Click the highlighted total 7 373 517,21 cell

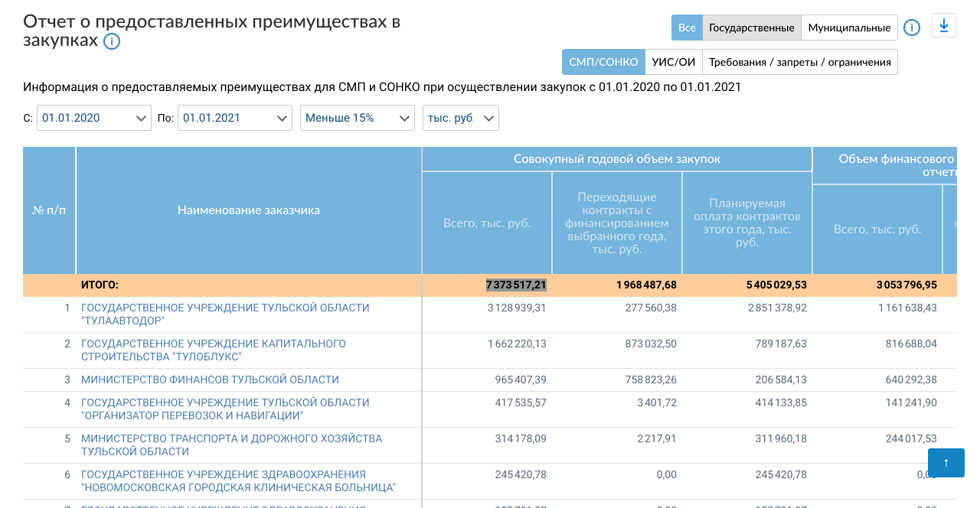point(516,285)
